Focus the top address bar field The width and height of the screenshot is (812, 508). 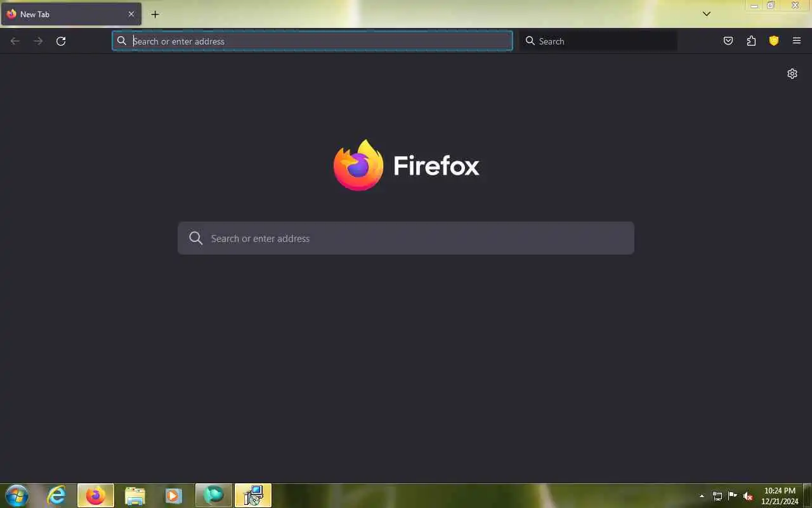[312, 41]
